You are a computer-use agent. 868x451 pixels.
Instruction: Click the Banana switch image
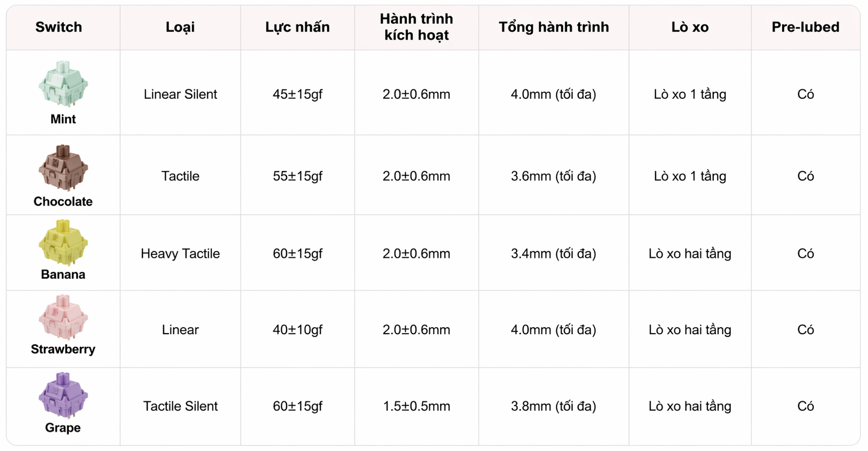tap(63, 243)
